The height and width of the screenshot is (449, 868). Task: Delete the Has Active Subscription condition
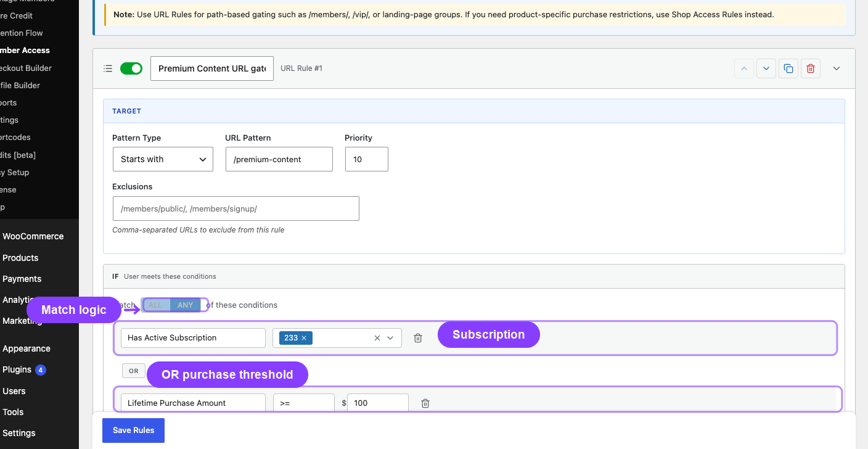418,338
